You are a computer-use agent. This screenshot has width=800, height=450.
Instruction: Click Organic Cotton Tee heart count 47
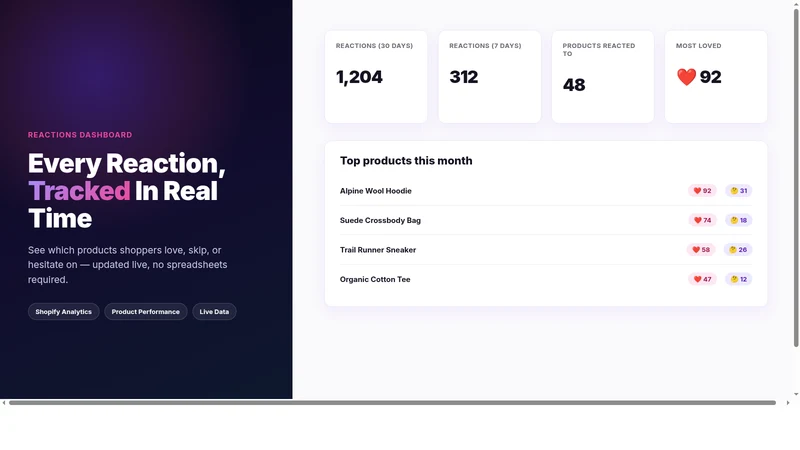(x=702, y=280)
